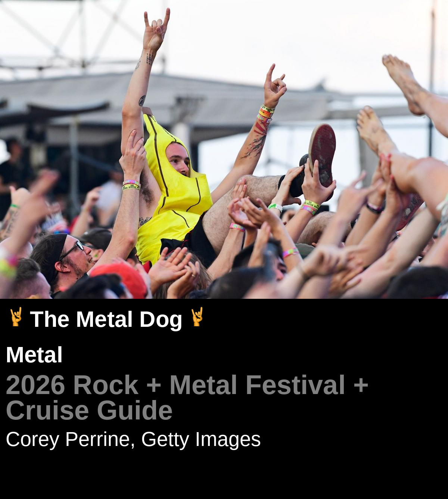The image size is (448, 499).
Task: Click Getty Images text in credit line
Action: (x=201, y=439)
